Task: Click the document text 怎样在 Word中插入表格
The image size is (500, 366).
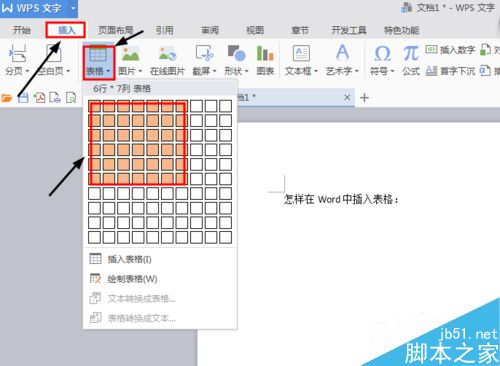Action: pyautogui.click(x=341, y=199)
